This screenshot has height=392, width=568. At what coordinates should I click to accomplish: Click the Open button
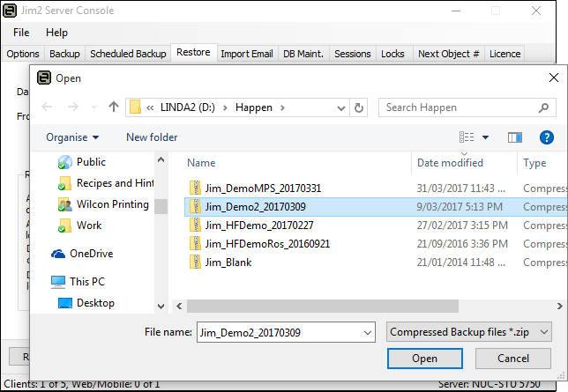tap(424, 359)
